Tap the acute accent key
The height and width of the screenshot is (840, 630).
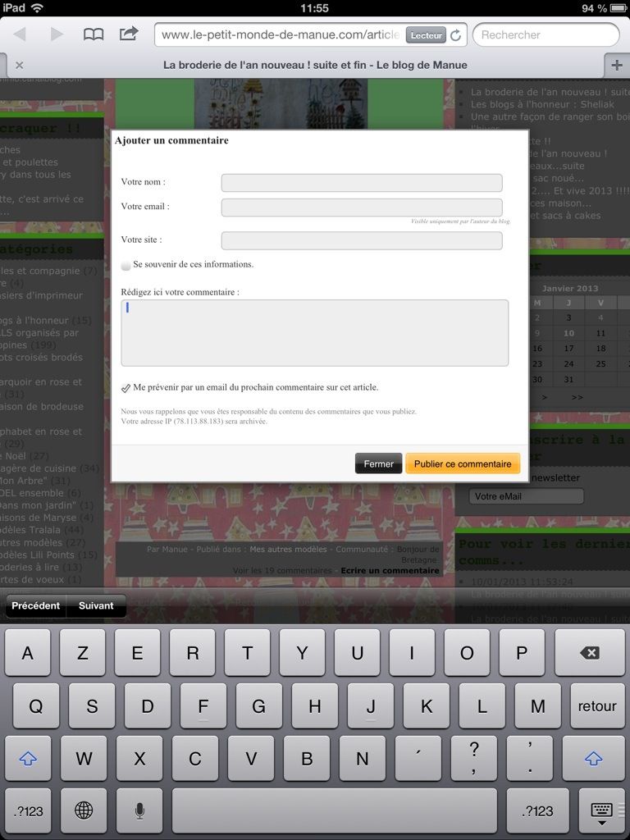(418, 758)
